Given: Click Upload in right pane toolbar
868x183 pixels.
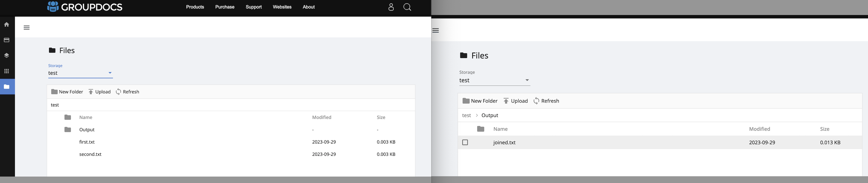Looking at the screenshot, I should 516,101.
